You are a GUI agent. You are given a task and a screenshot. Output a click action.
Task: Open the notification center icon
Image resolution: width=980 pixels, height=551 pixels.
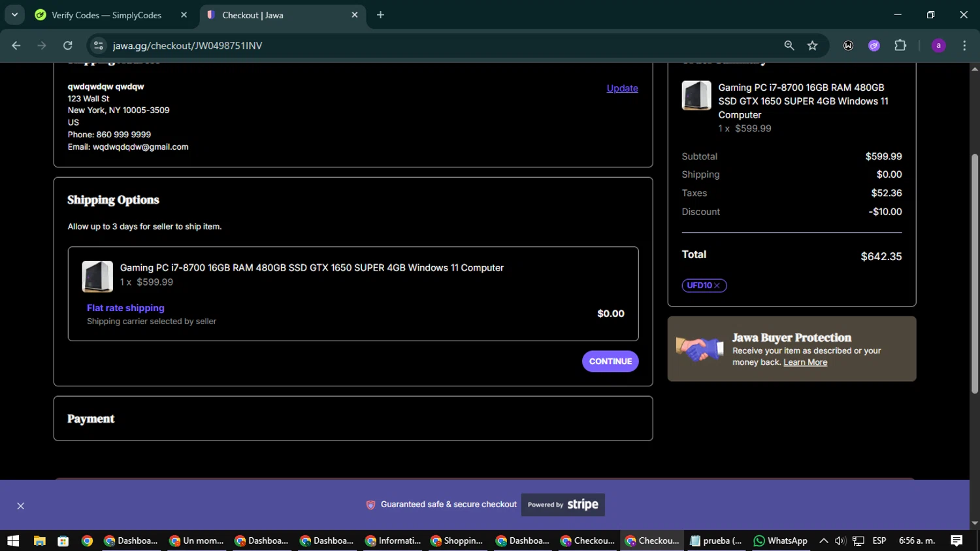(956, 541)
